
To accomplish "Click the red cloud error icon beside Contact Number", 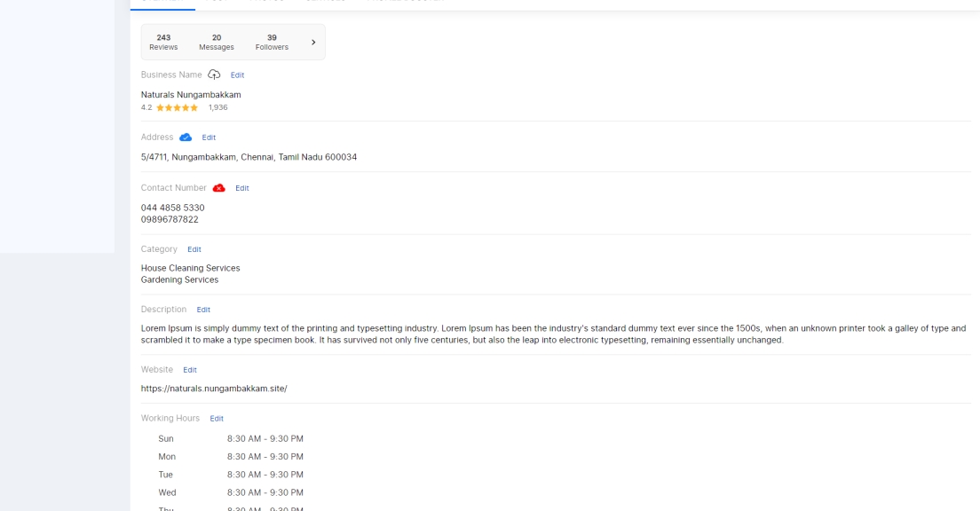I will click(x=218, y=188).
